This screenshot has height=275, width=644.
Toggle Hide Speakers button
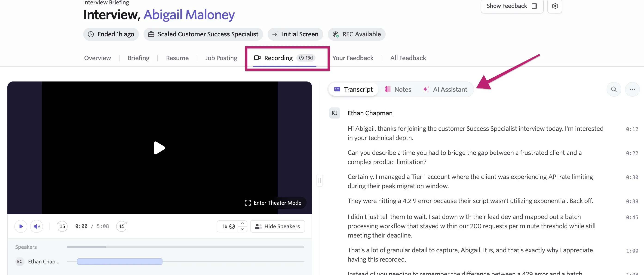pos(277,226)
